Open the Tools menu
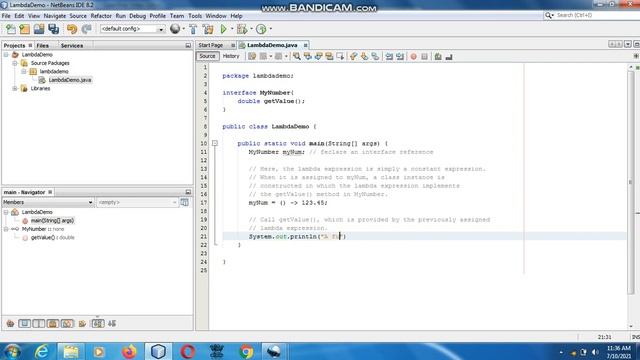Screen dimensions: 640x360 (x=195, y=16)
